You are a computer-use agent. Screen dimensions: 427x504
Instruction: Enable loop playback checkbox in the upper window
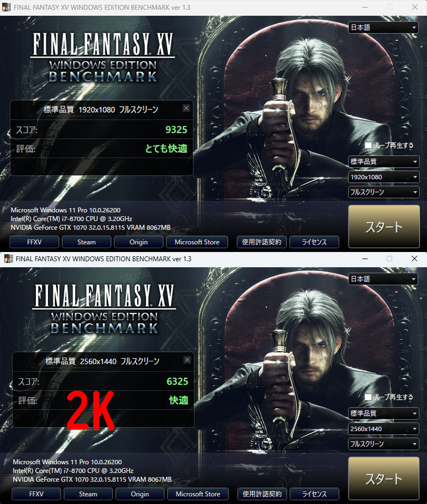(369, 145)
